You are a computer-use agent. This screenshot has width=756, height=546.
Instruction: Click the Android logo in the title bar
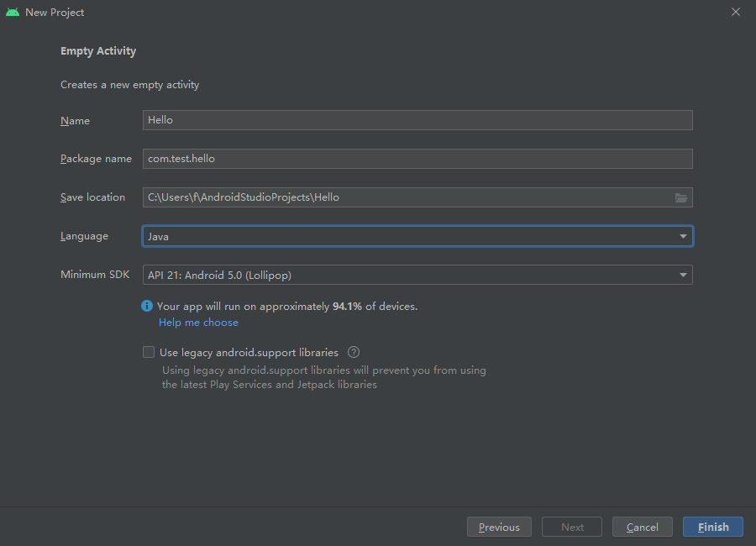pyautogui.click(x=13, y=12)
